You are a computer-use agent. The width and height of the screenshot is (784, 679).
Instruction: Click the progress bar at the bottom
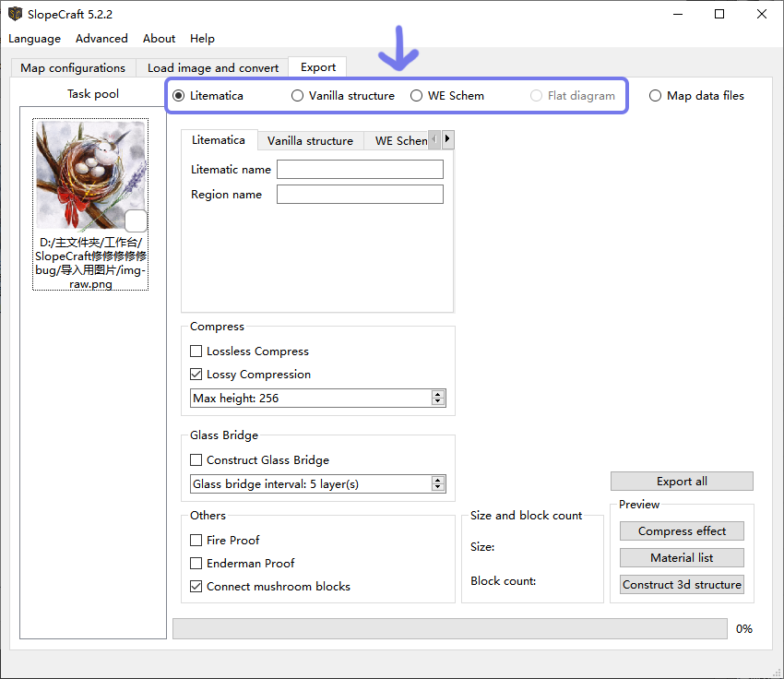tap(449, 628)
